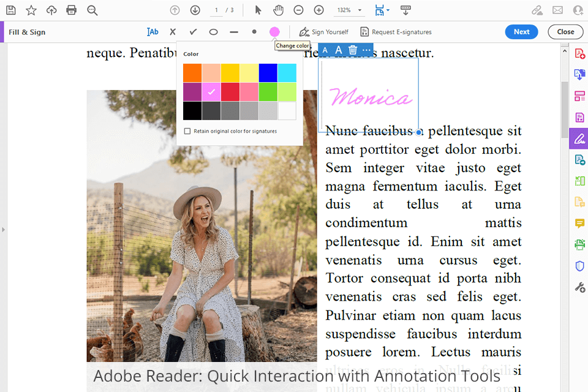Viewport: 588px width, 392px height.
Task: Click Request E-signatures
Action: [396, 32]
